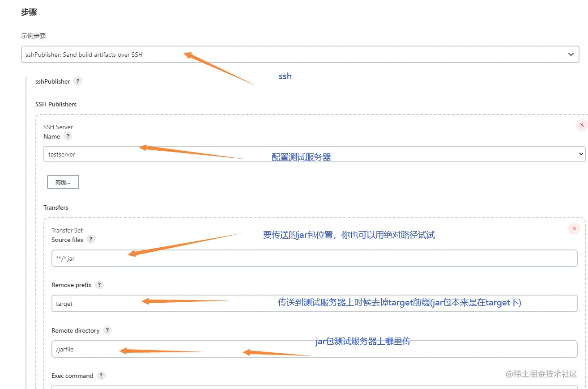The height and width of the screenshot is (389, 588).
Task: Click help icon next to sshPublisher
Action: click(x=78, y=81)
